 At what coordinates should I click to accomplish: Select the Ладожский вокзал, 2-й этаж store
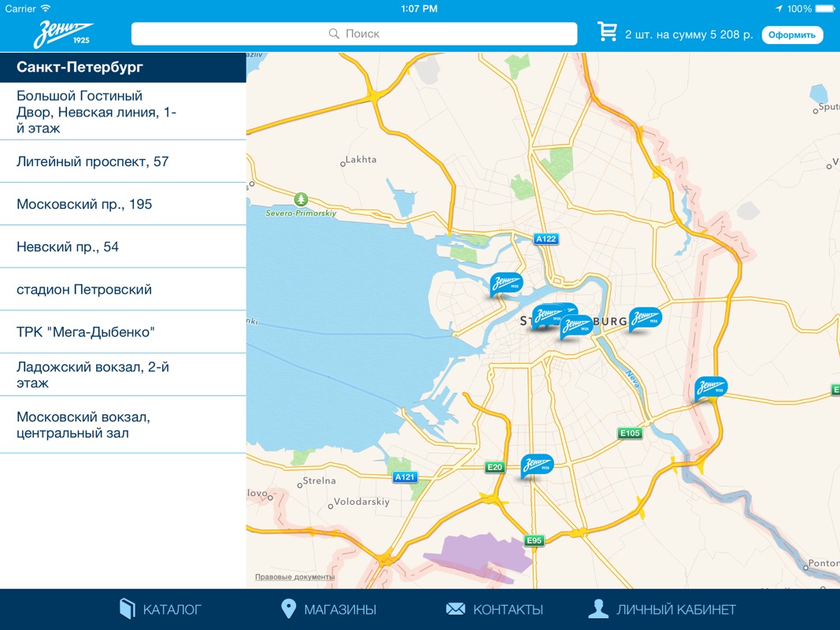pyautogui.click(x=124, y=375)
